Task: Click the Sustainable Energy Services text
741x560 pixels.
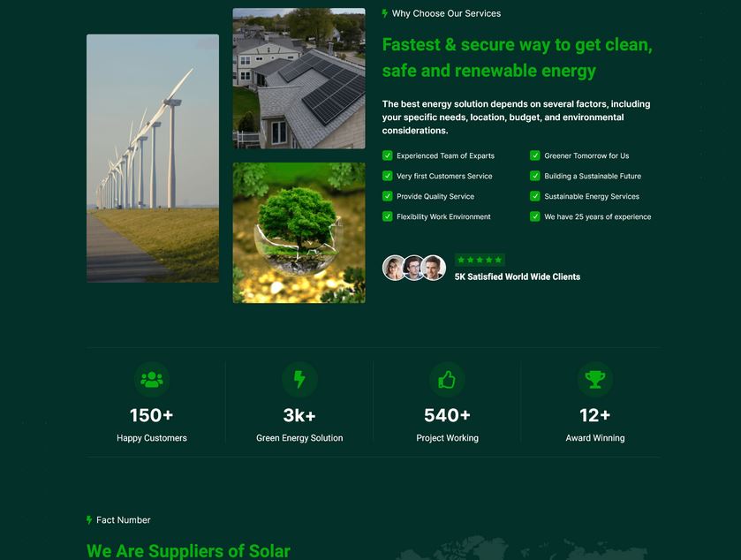Action: point(592,196)
